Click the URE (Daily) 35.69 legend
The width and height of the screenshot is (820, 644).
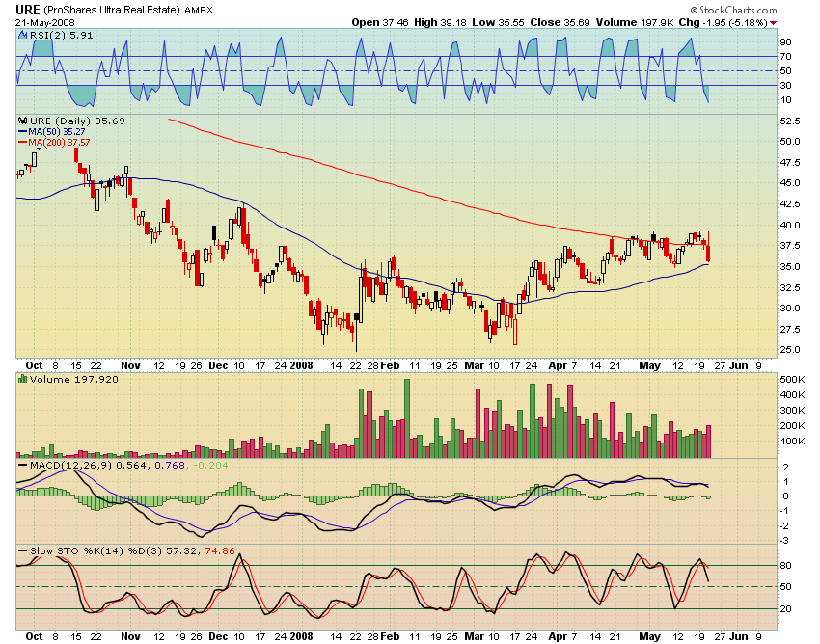point(77,121)
